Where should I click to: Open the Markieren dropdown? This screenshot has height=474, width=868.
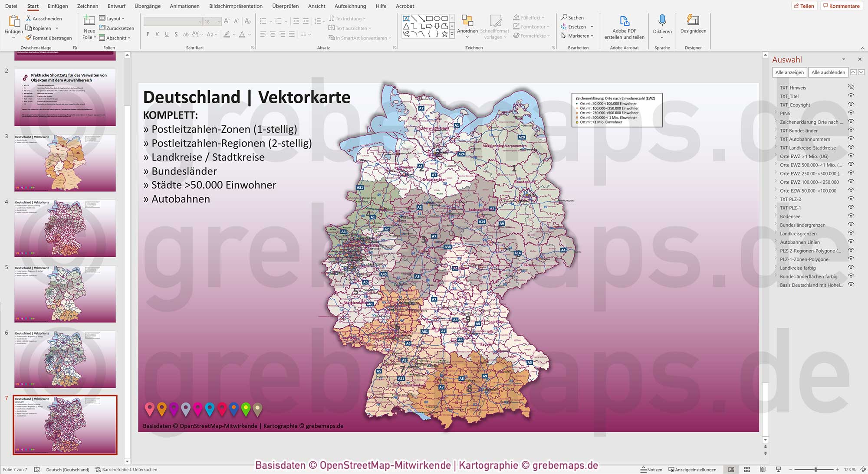tap(577, 36)
